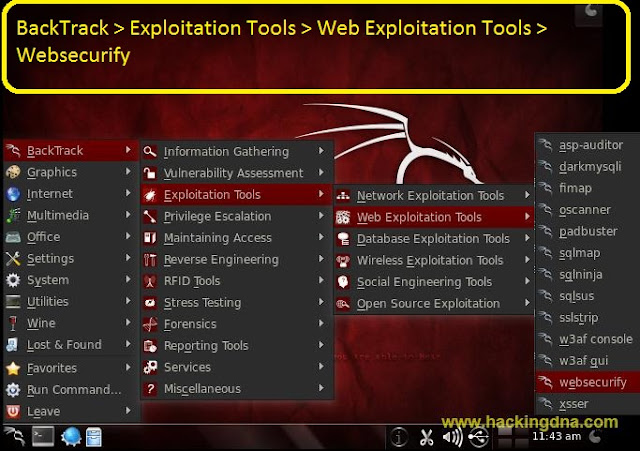Click the Graphics palette icon

pos(13,172)
